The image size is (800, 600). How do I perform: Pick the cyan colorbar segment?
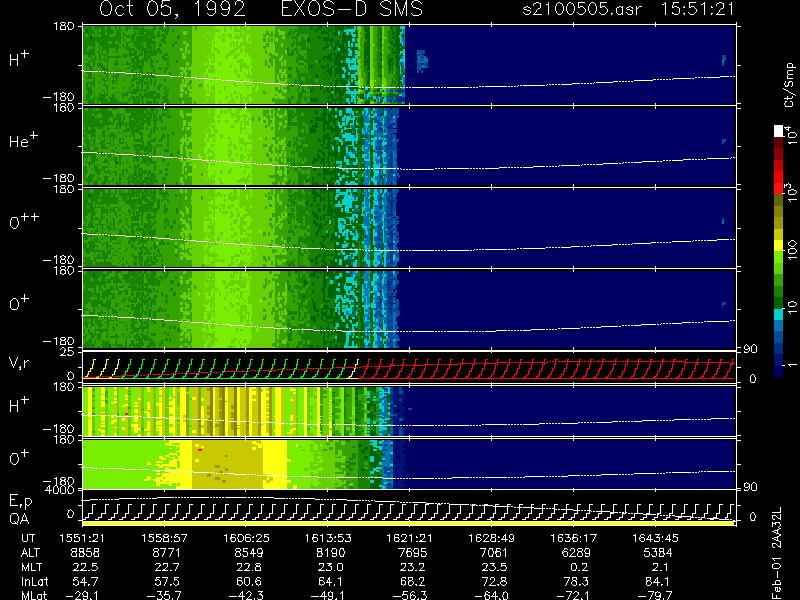click(x=779, y=314)
